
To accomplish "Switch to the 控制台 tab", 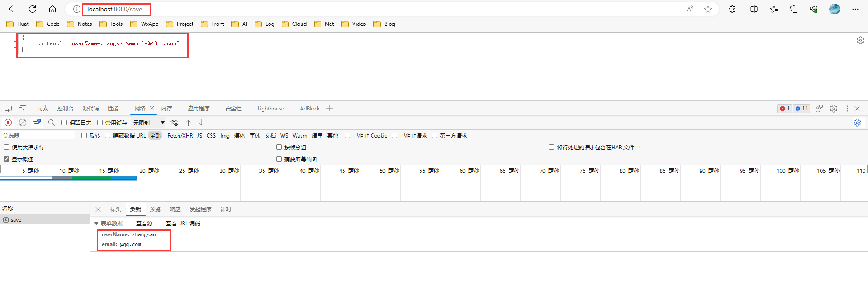I will (x=65, y=109).
